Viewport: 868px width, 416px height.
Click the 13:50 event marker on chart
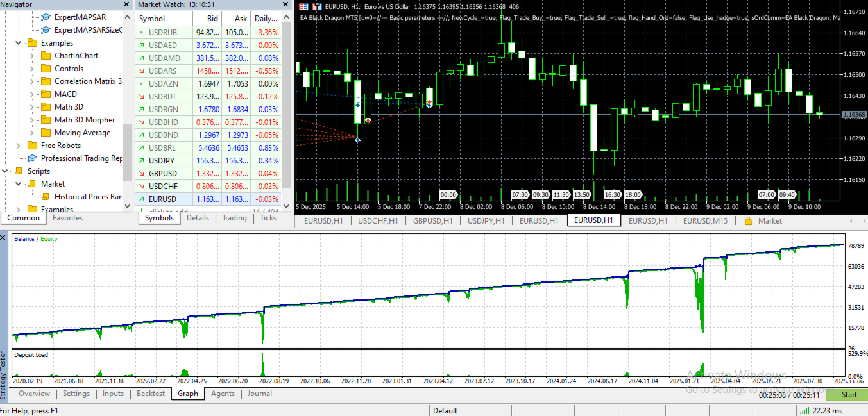point(582,194)
